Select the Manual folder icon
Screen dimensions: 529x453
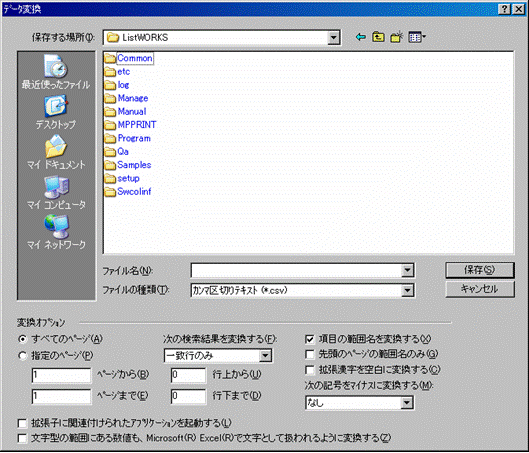110,112
